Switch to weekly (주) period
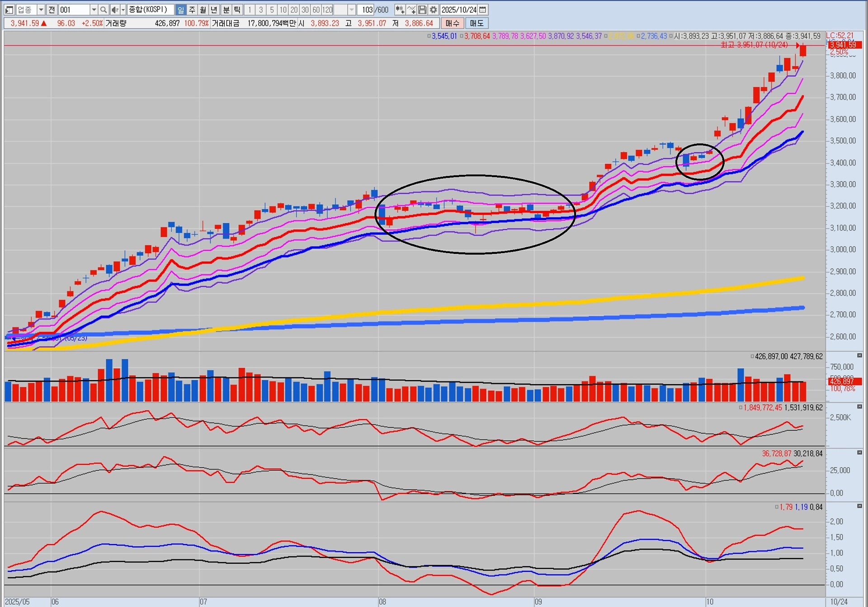This screenshot has width=868, height=607. pyautogui.click(x=192, y=9)
